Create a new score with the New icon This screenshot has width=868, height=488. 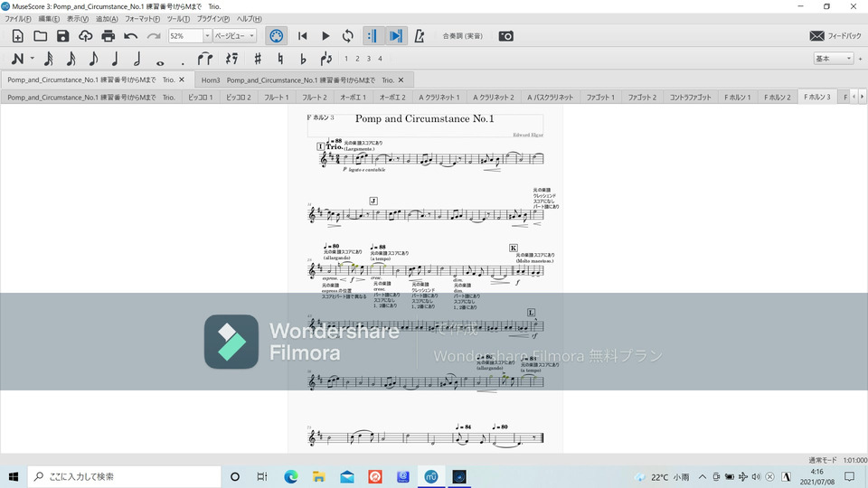(18, 36)
